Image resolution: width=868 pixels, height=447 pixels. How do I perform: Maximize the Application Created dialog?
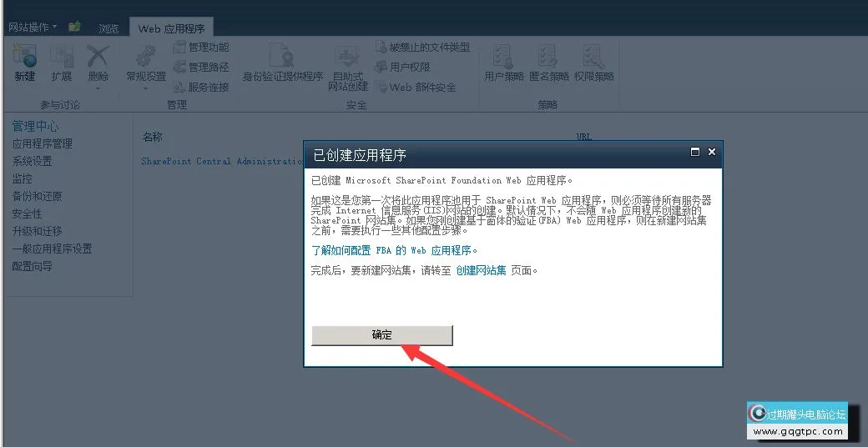tap(695, 152)
